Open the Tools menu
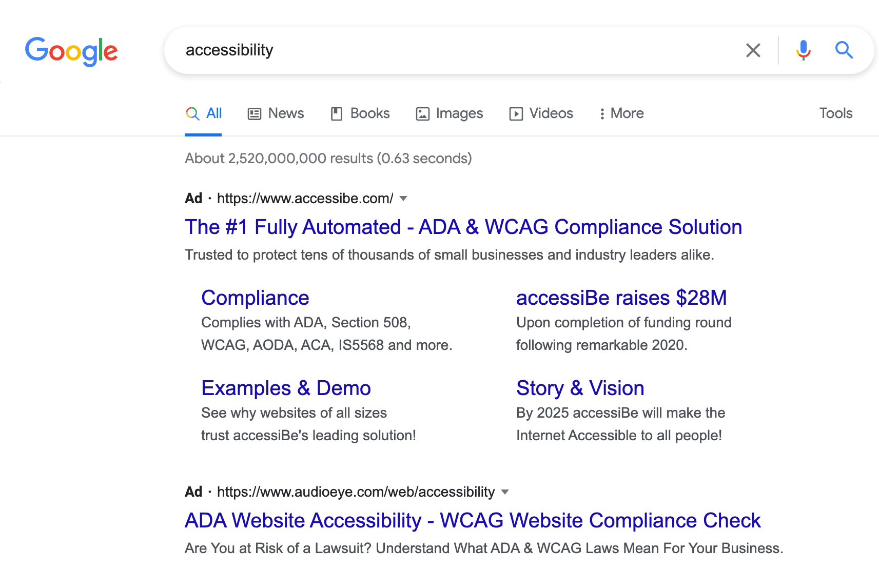This screenshot has height=588, width=879. pyautogui.click(x=836, y=113)
